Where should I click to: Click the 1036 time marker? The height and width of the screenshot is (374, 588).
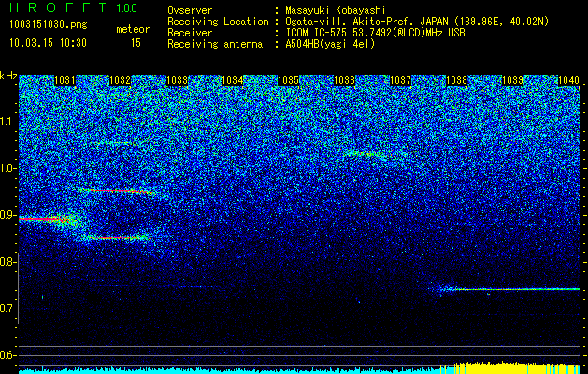(x=344, y=80)
